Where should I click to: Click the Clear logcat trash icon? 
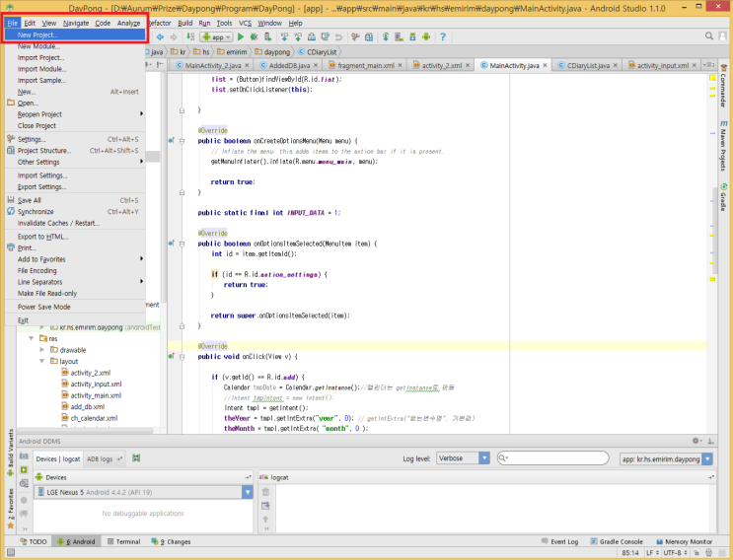pyautogui.click(x=265, y=492)
